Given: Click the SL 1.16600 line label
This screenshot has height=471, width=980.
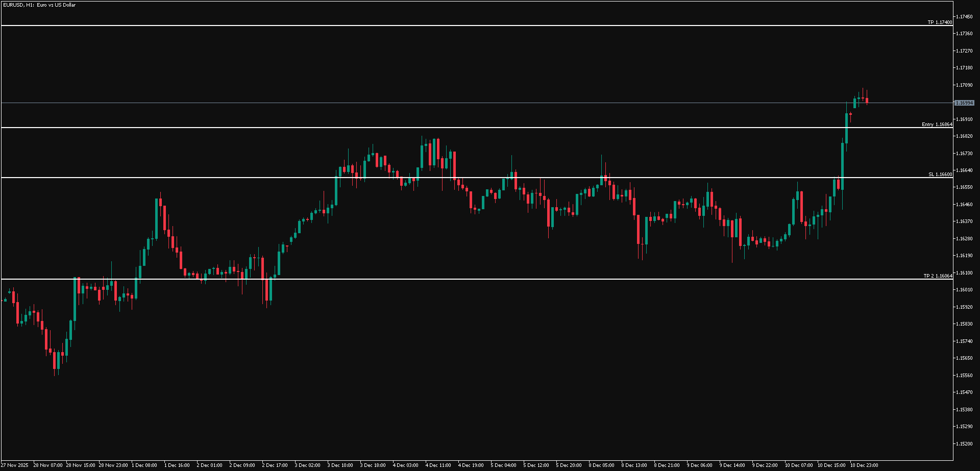Looking at the screenshot, I should pos(940,175).
